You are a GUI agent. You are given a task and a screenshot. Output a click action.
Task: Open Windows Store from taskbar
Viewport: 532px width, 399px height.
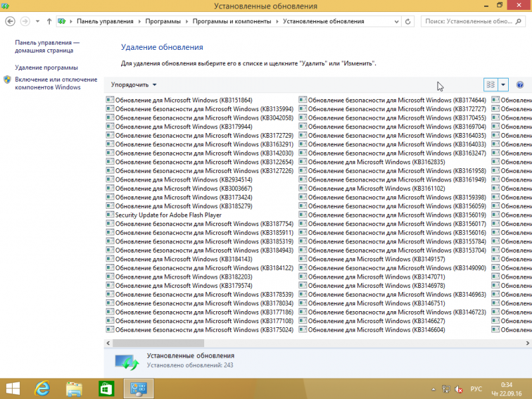coord(106,389)
